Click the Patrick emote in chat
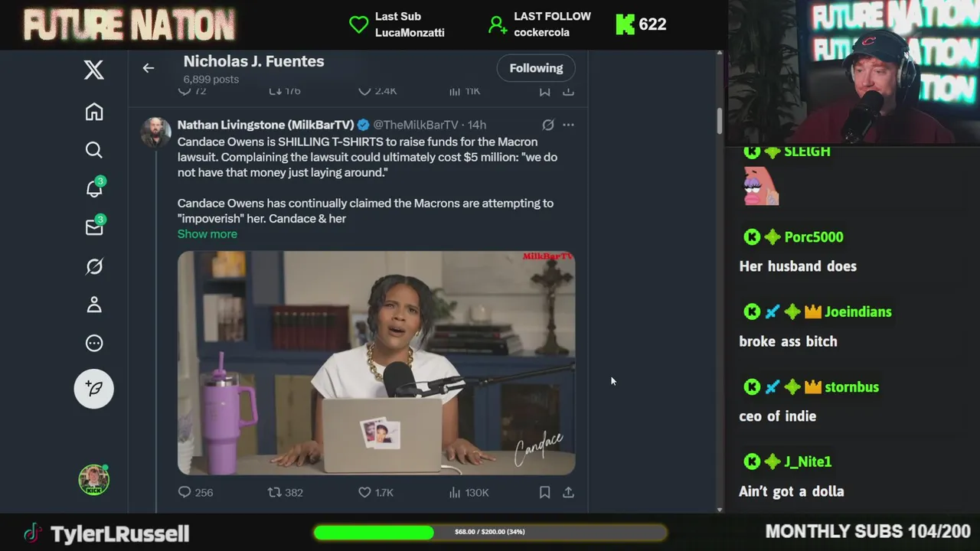980x551 pixels. click(x=761, y=186)
